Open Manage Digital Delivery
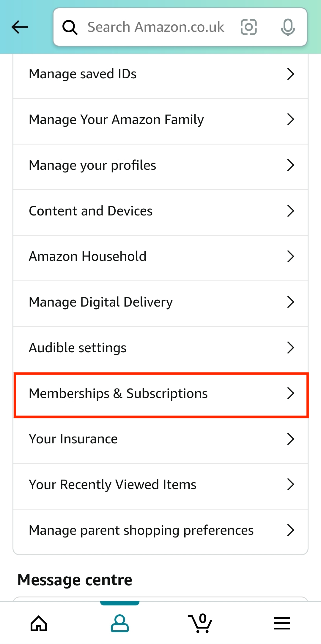The height and width of the screenshot is (644, 321). [101, 302]
